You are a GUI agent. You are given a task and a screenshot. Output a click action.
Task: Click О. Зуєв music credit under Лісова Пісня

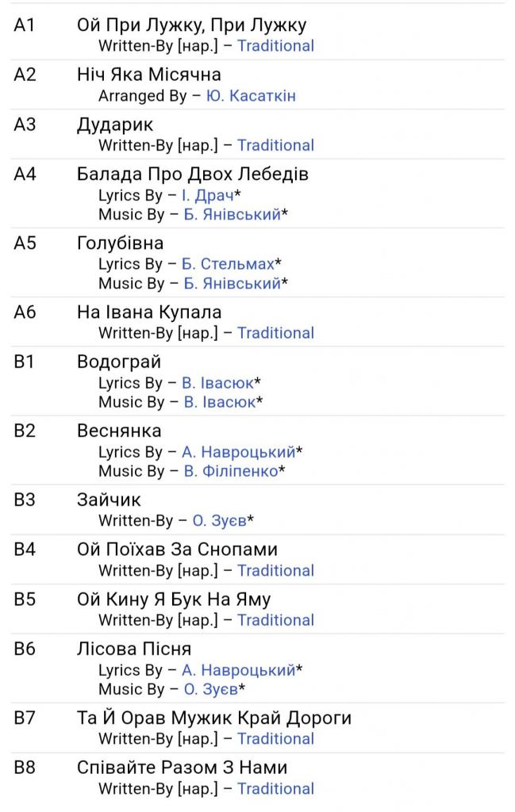210,689
